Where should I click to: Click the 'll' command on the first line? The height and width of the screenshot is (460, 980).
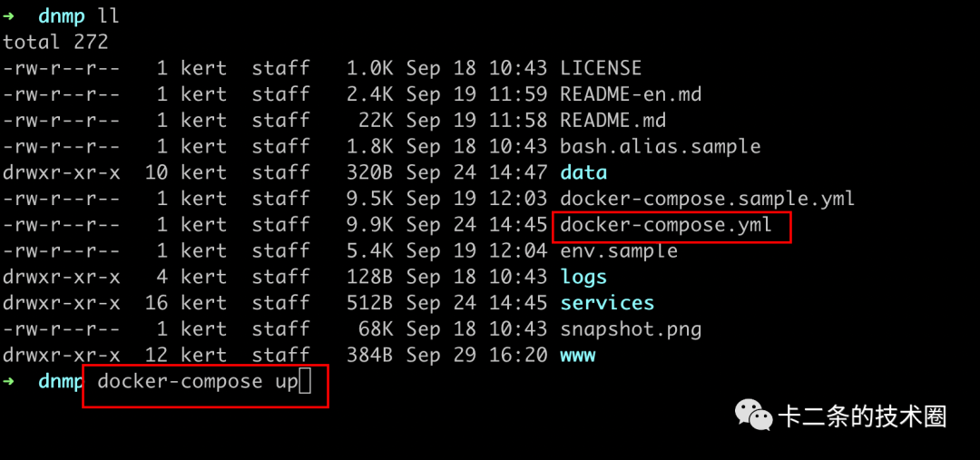pos(107,16)
